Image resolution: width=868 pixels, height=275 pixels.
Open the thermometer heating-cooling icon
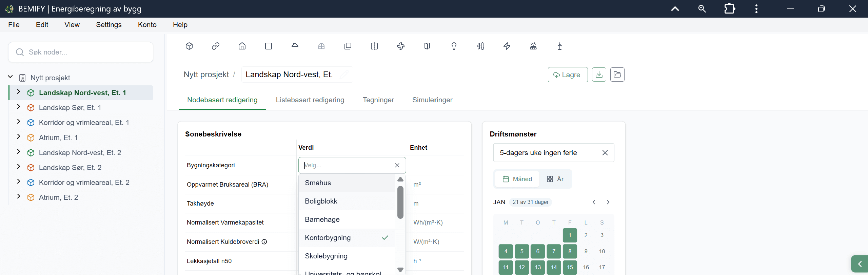[480, 46]
